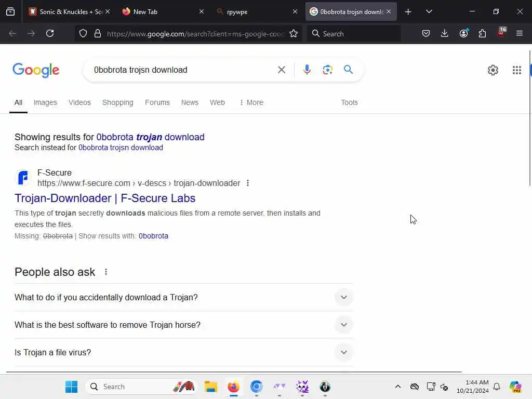This screenshot has width=532, height=399.
Task: Click Windows taskbar Search box
Action: (141, 387)
